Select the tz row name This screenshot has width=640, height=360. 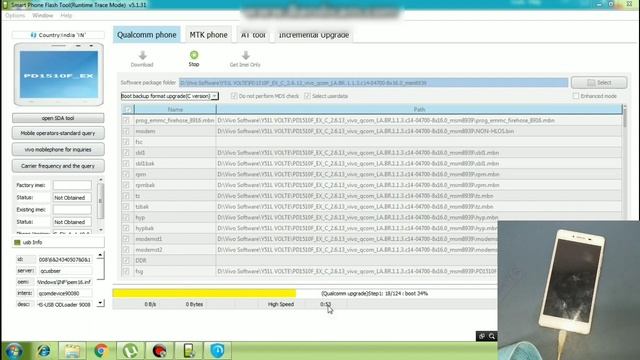tap(138, 196)
